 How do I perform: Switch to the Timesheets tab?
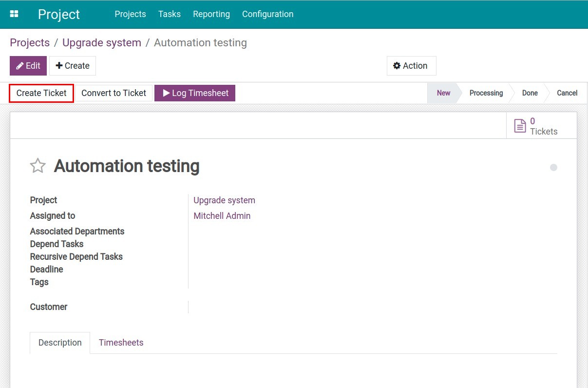[121, 342]
